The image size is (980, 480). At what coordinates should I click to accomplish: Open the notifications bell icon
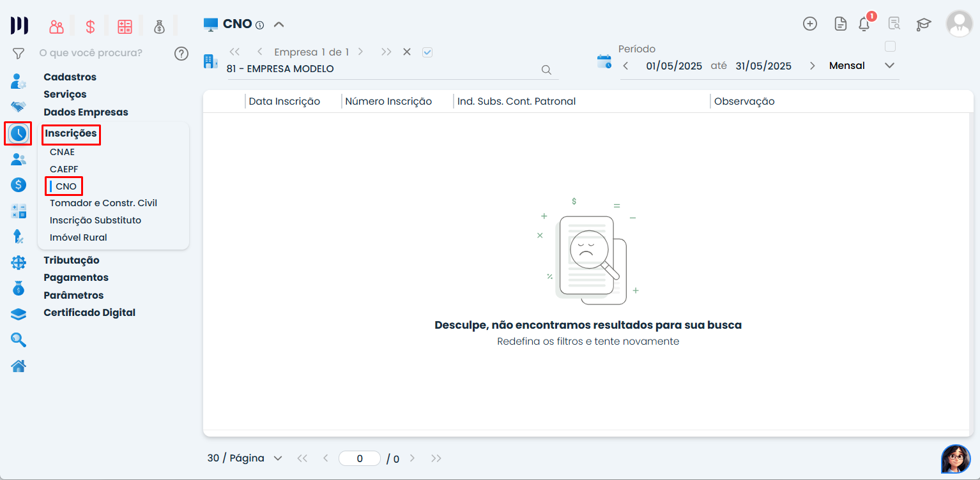(864, 24)
